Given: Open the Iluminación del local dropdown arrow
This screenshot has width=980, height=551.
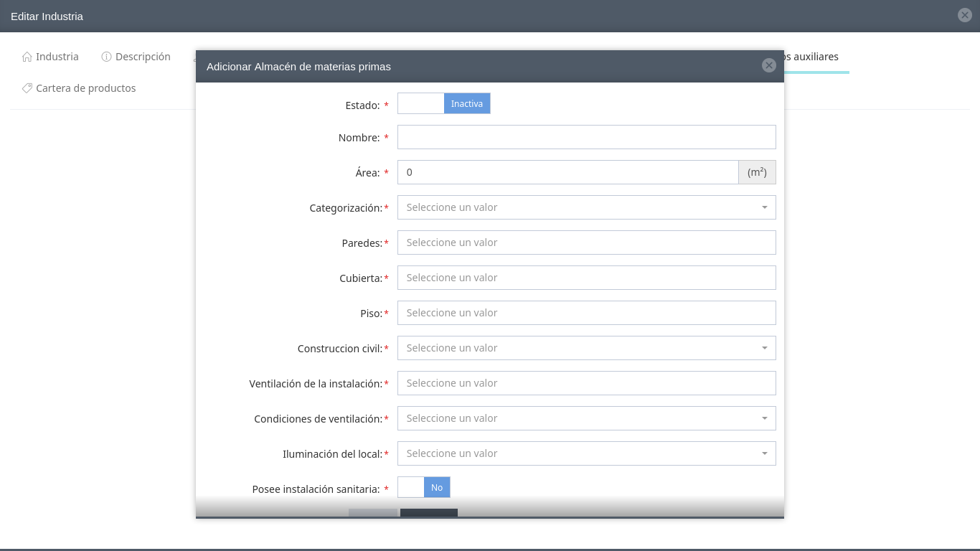Looking at the screenshot, I should 764,453.
